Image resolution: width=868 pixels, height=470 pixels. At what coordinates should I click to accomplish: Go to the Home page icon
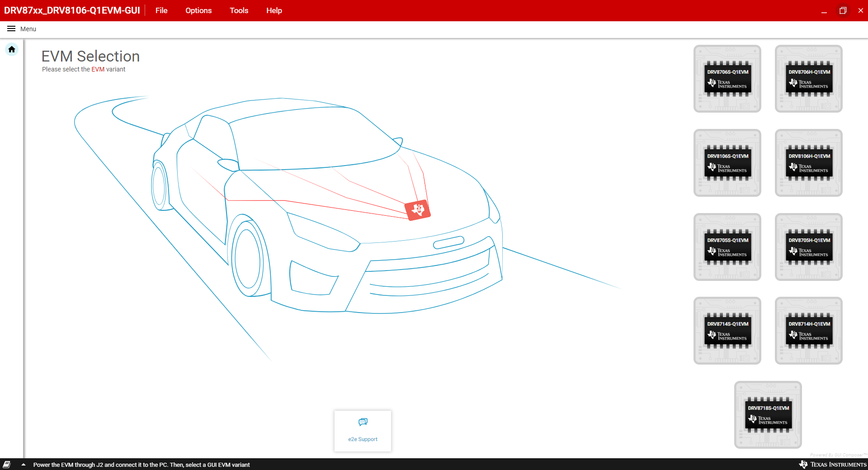pyautogui.click(x=12, y=49)
